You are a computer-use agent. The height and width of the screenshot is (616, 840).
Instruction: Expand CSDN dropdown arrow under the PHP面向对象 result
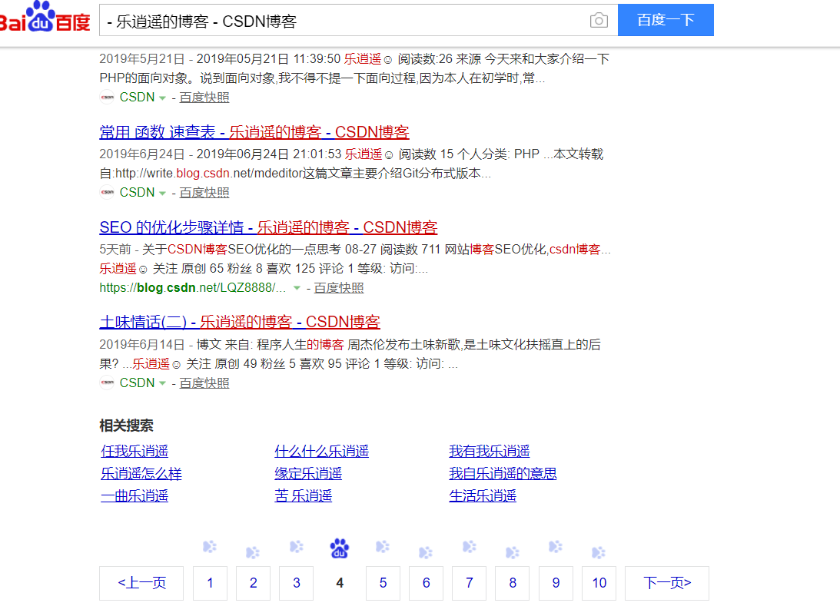(162, 98)
